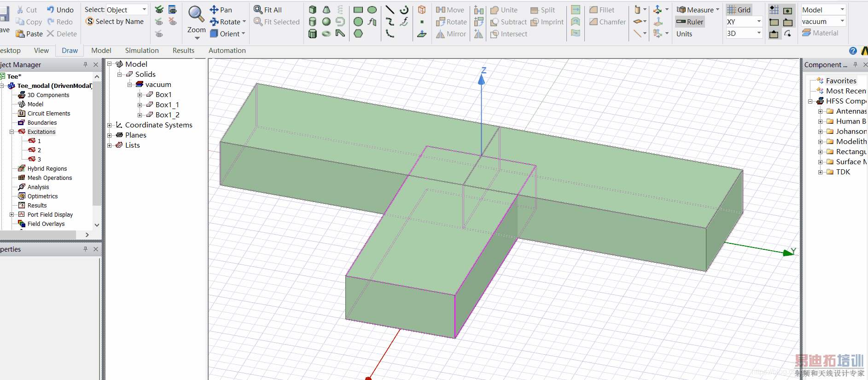Toggle the Ruler display

point(690,22)
